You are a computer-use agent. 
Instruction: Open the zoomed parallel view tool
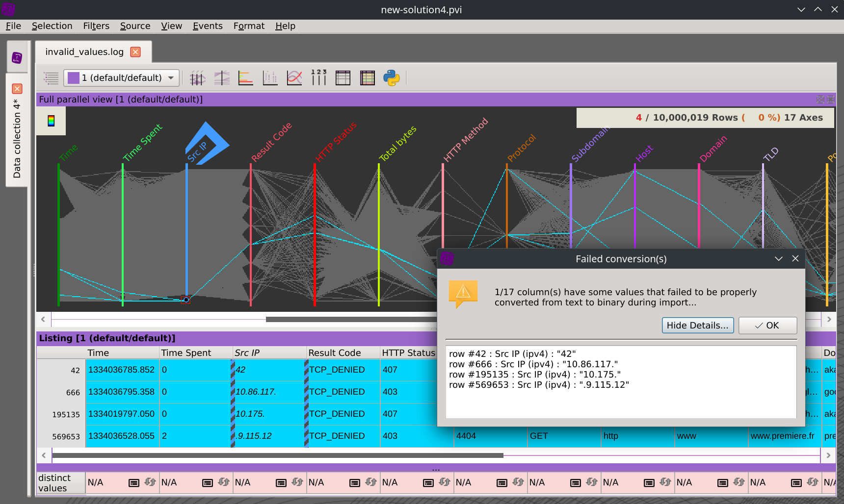coord(222,78)
